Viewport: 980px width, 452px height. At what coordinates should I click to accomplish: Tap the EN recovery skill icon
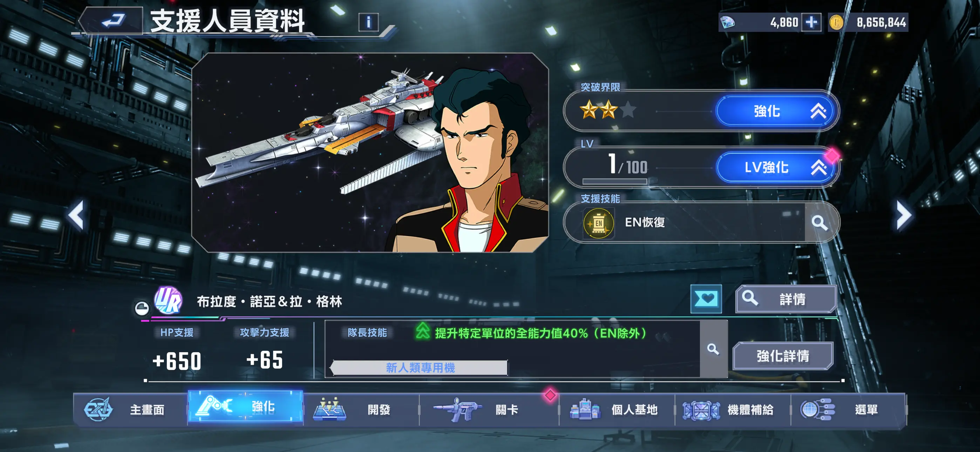point(598,223)
